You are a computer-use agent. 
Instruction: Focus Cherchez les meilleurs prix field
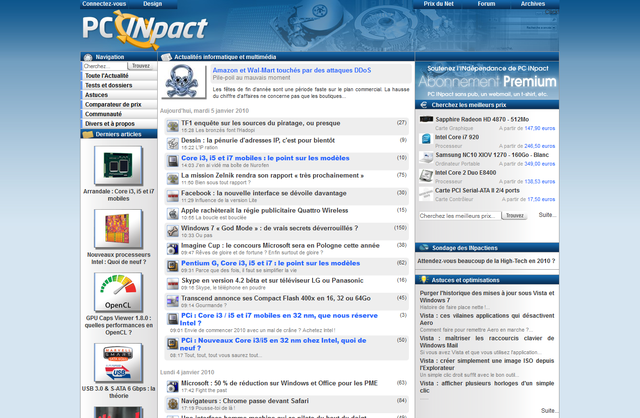pos(459,216)
